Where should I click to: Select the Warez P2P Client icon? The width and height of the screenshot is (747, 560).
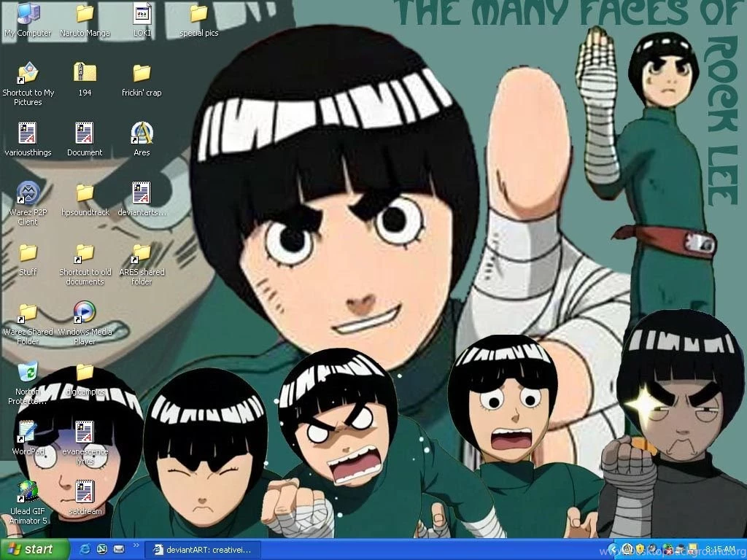pos(28,203)
